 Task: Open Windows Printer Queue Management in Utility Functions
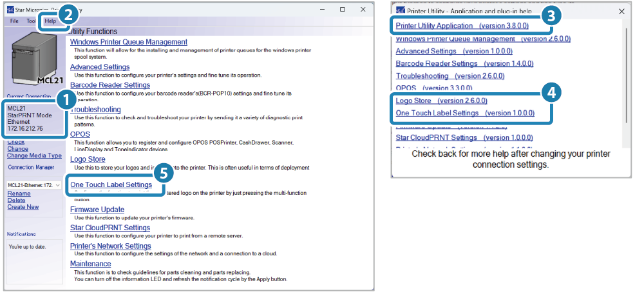point(129,42)
